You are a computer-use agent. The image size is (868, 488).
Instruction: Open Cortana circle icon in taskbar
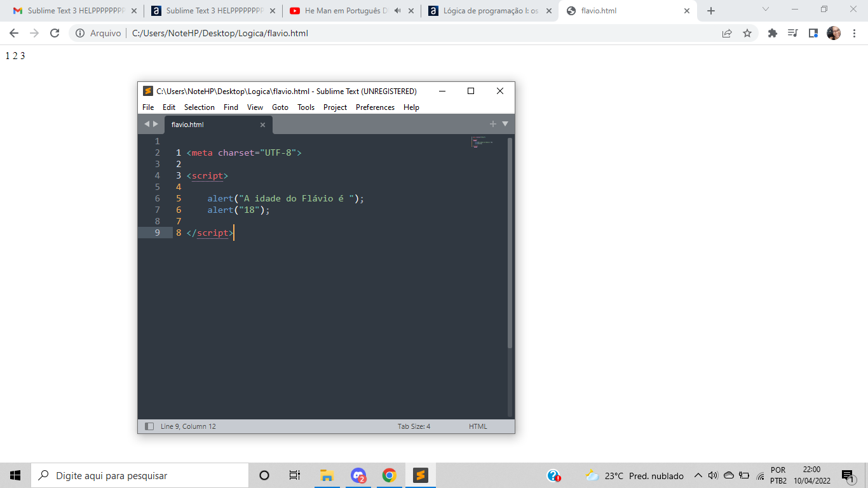[264, 475]
